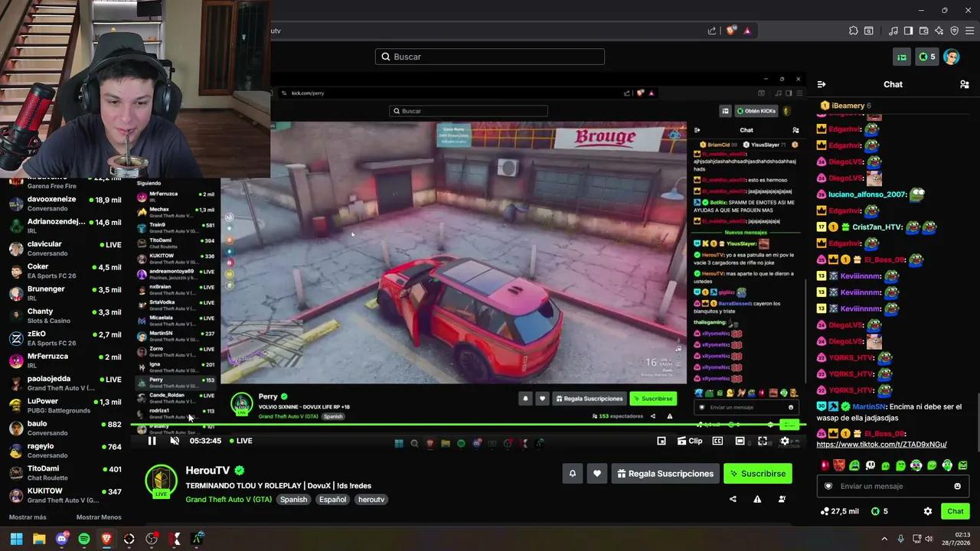
Task: Open the Brave VPN shield icon
Action: click(955, 31)
